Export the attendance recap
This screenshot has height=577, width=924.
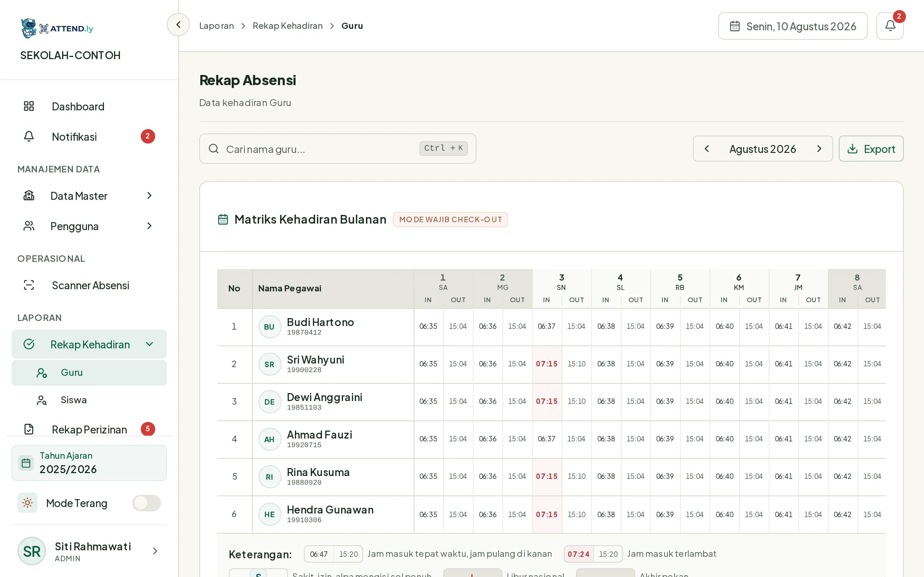click(x=871, y=149)
